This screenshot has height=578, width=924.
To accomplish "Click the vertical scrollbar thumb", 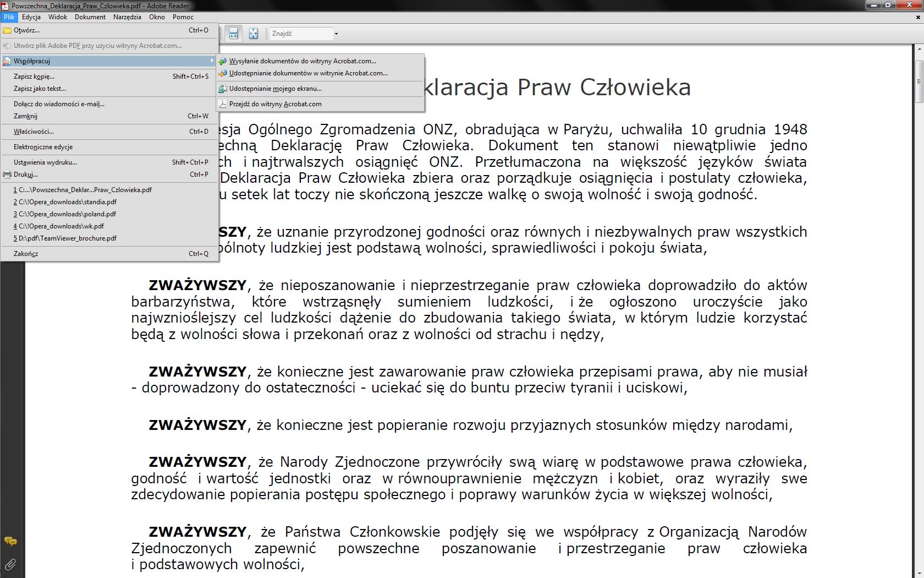I will click(x=919, y=81).
